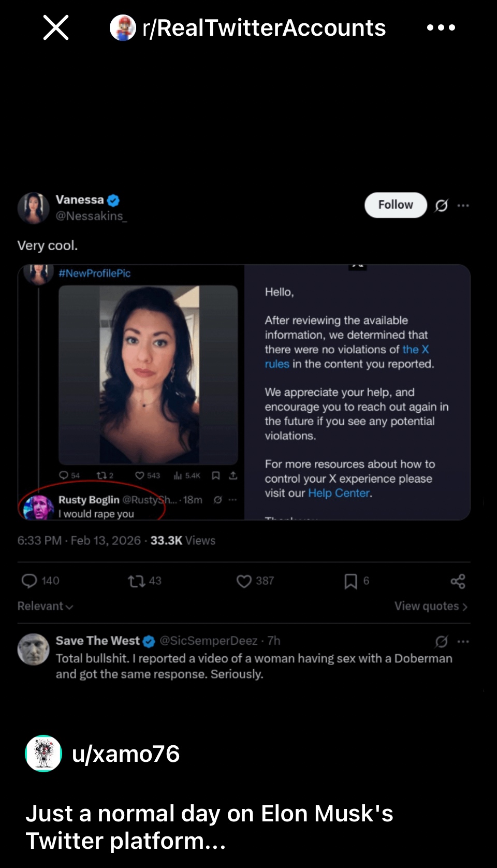Click the reply icon showing 140
Screen dimensions: 497x868
[x=30, y=581]
